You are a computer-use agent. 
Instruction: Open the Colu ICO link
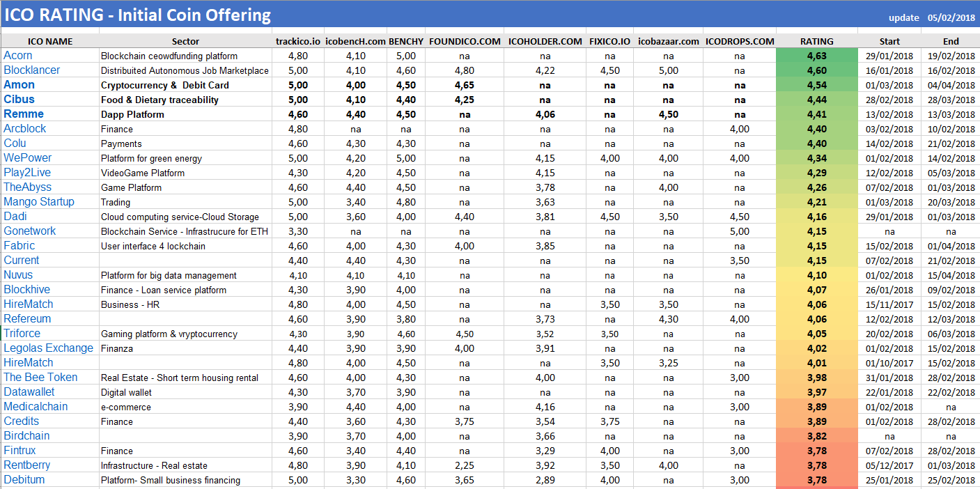point(15,143)
